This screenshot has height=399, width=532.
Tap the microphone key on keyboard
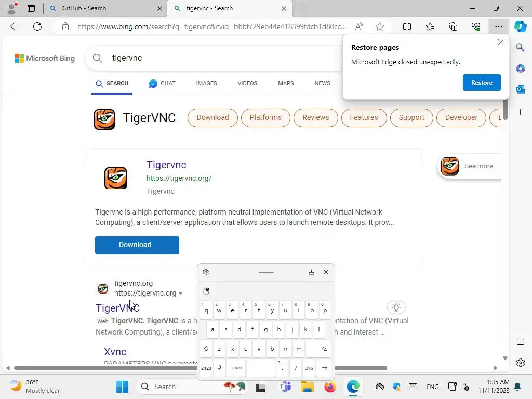[x=220, y=368]
